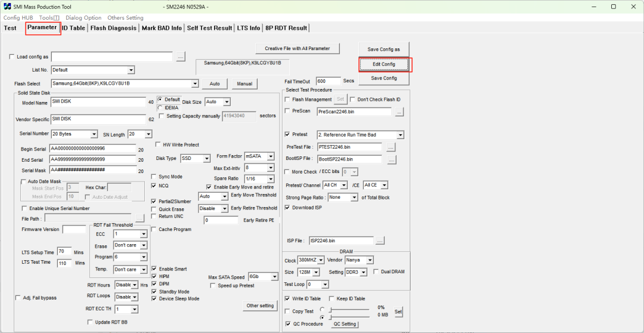Open RDT ECC threshold dropdown

[x=135, y=309]
